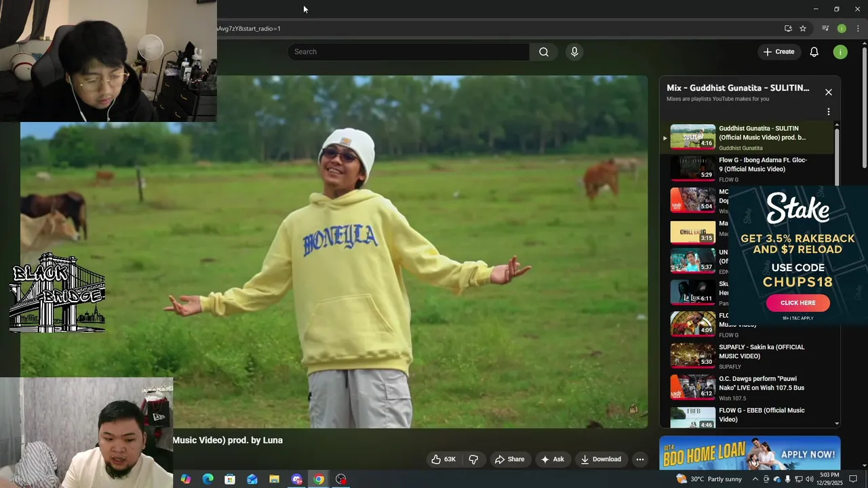The height and width of the screenshot is (488, 868).
Task: Share the video
Action: tap(509, 460)
